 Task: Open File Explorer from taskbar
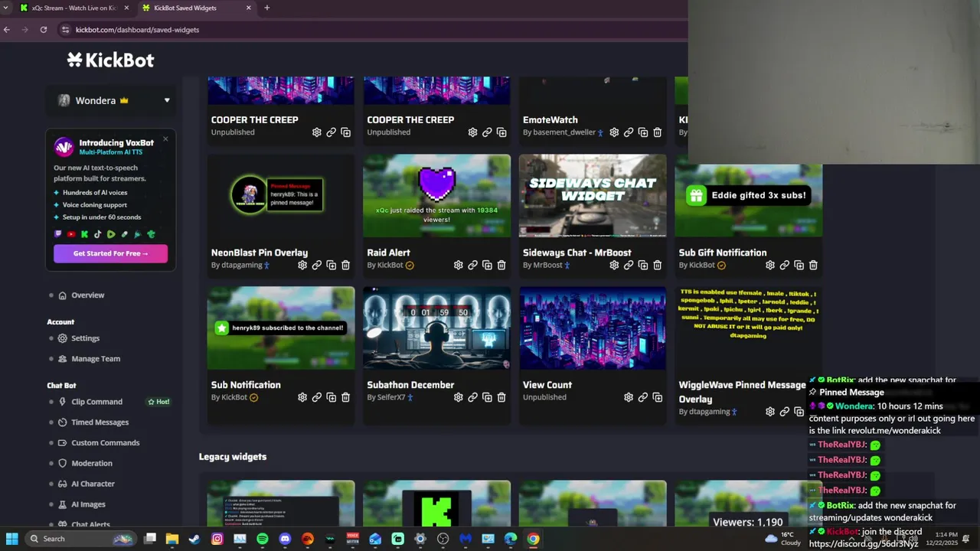tap(172, 539)
